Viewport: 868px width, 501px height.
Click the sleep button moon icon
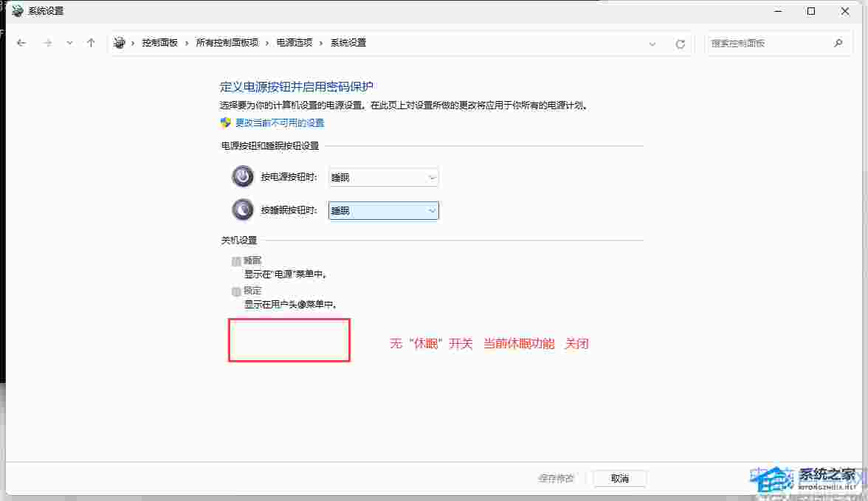(x=242, y=210)
